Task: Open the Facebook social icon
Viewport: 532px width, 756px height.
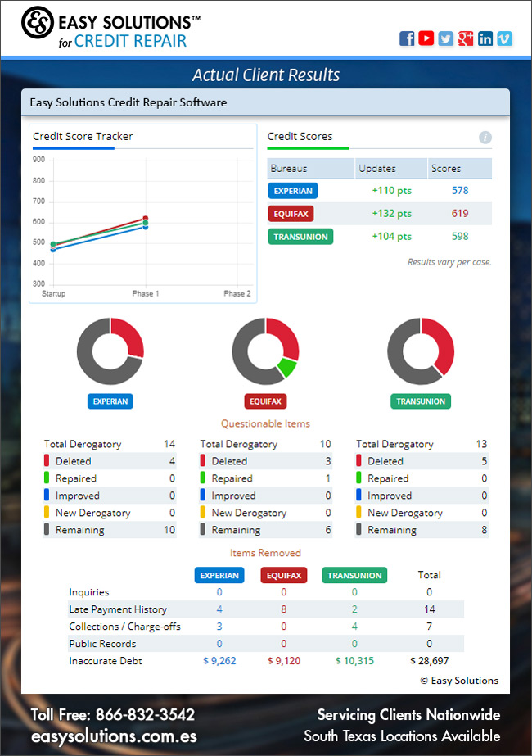Action: [407, 38]
